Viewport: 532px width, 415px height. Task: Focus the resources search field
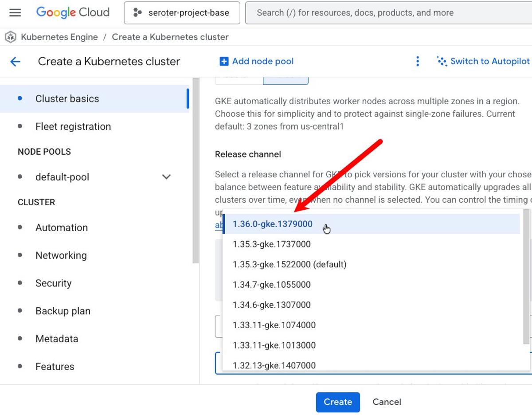tap(388, 13)
